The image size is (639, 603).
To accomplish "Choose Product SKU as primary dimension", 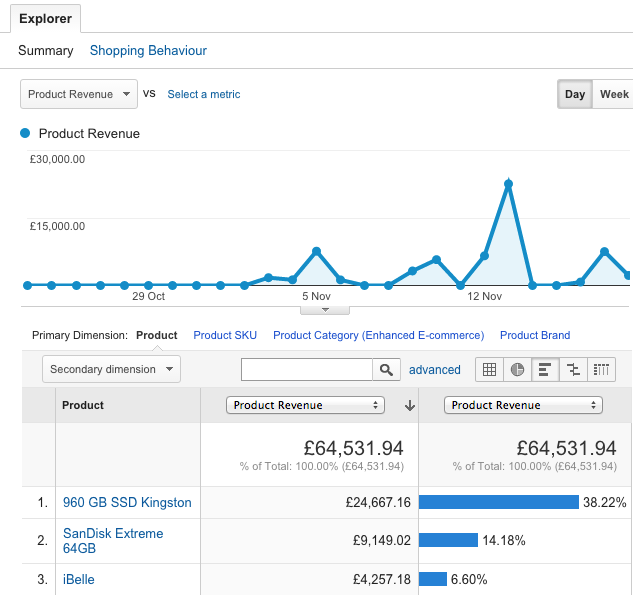I will pyautogui.click(x=225, y=336).
